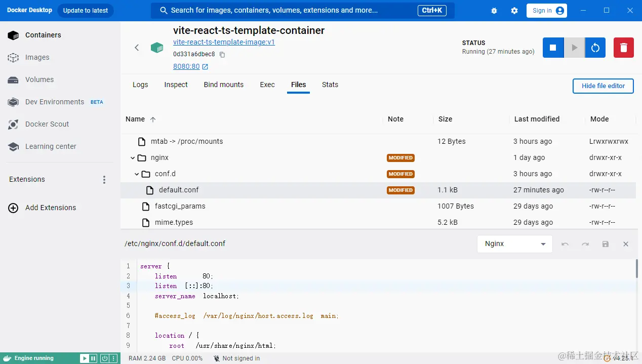Click the file editor vertical scrollbar
This screenshot has height=364, width=642.
pos(636,269)
